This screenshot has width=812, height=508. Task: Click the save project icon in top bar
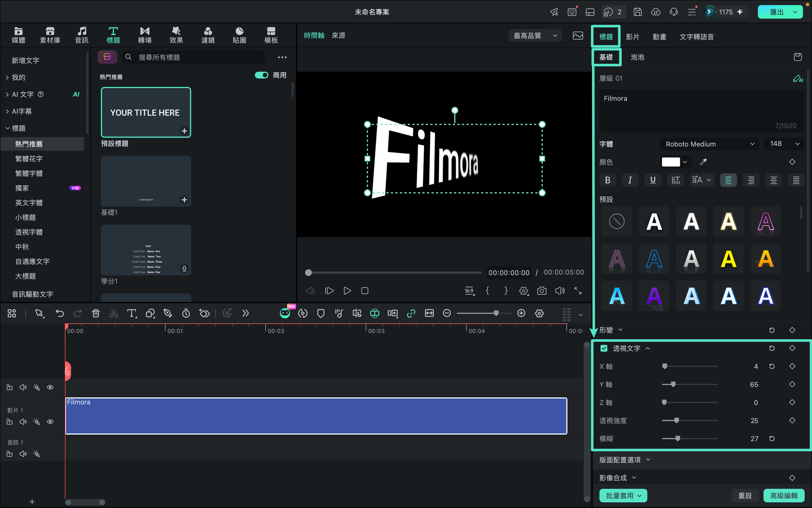[x=637, y=12]
